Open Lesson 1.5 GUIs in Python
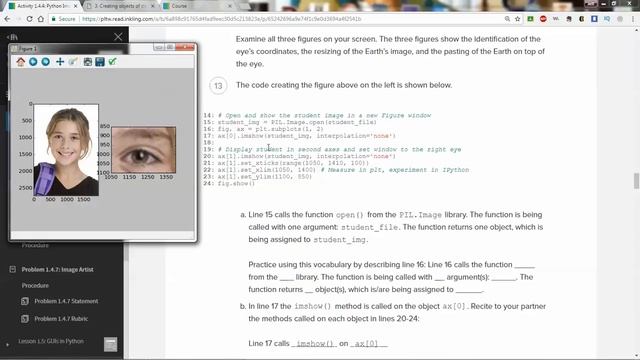640x360 pixels. coord(51,341)
